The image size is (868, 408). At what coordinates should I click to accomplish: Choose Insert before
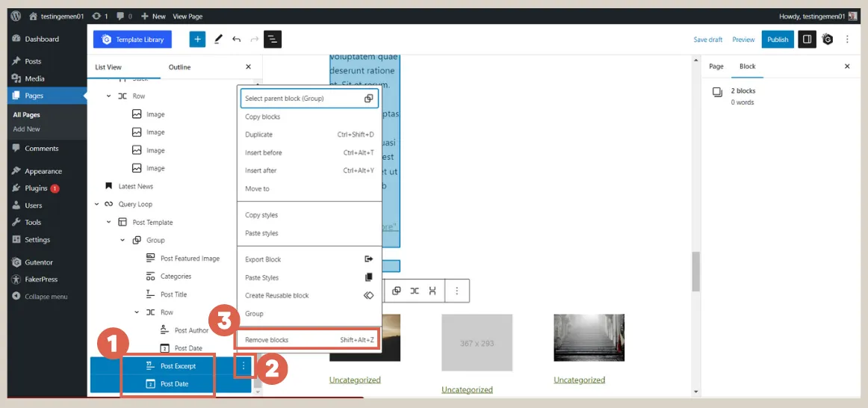309,152
